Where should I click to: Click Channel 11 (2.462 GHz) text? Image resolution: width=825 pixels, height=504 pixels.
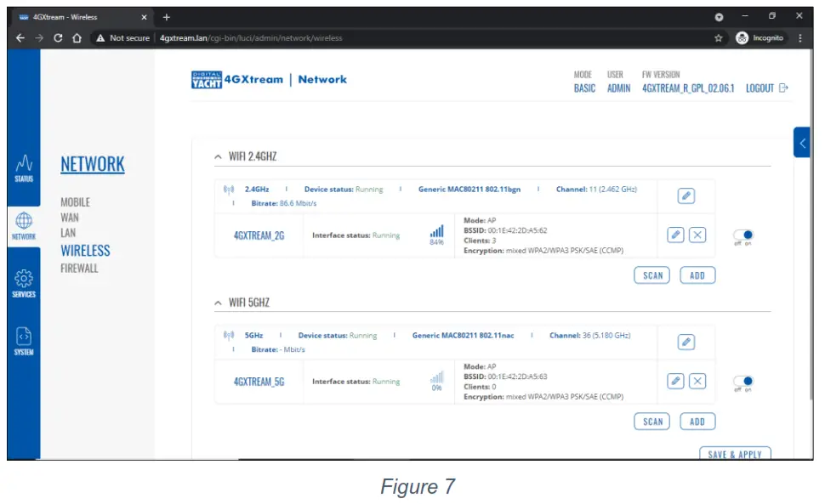[597, 190]
